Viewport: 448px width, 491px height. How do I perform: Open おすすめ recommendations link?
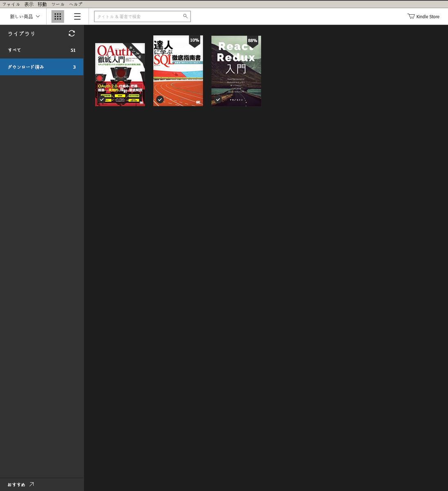pyautogui.click(x=21, y=484)
